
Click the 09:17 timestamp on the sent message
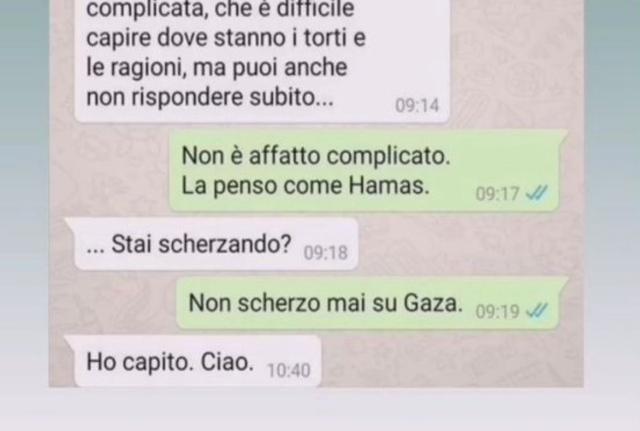click(497, 193)
